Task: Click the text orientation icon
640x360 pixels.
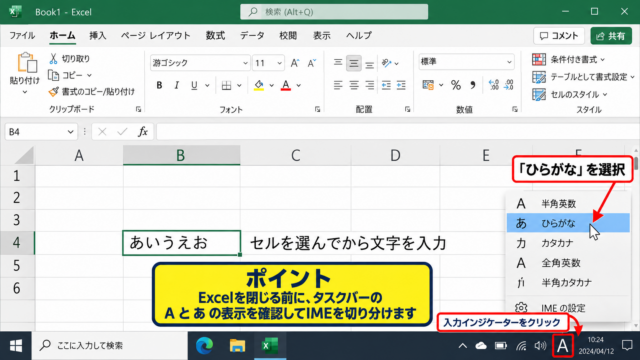Action: [386, 63]
